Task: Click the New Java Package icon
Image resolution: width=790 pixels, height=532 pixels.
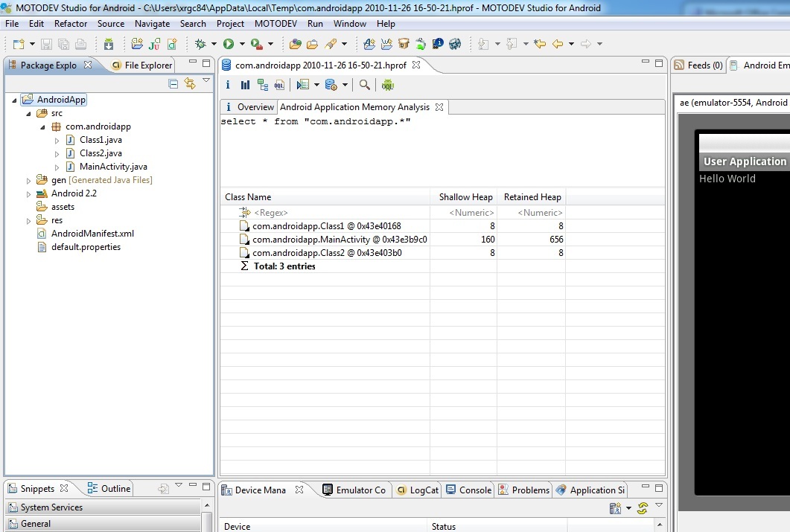Action: tap(137, 45)
